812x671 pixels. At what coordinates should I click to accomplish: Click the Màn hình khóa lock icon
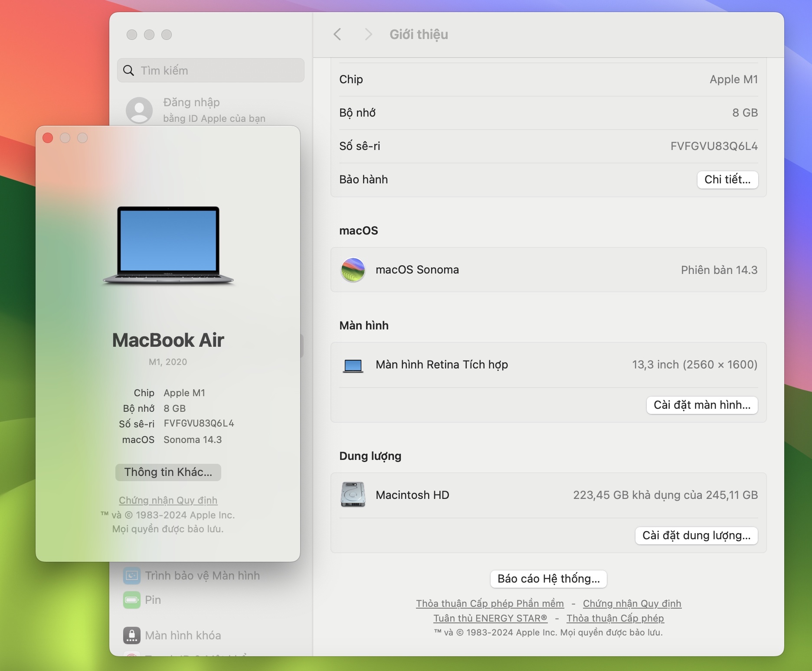132,635
